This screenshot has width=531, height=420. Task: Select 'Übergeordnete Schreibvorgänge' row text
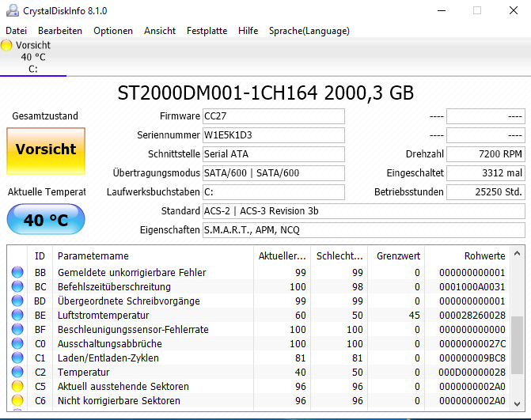click(x=129, y=301)
